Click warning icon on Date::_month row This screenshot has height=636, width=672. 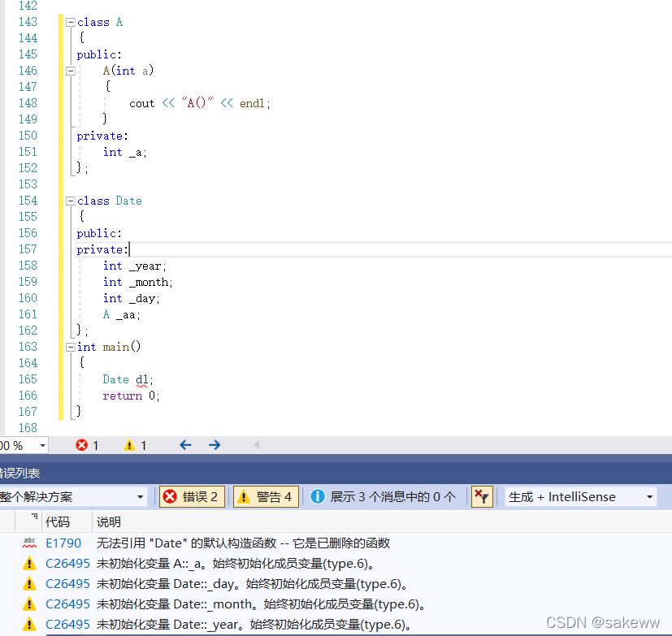pos(29,604)
